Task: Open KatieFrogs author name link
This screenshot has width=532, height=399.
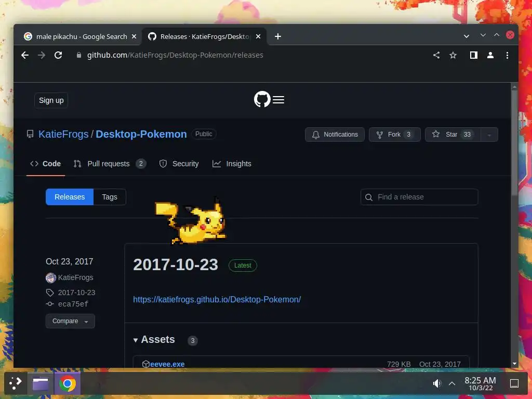Action: coord(76,277)
